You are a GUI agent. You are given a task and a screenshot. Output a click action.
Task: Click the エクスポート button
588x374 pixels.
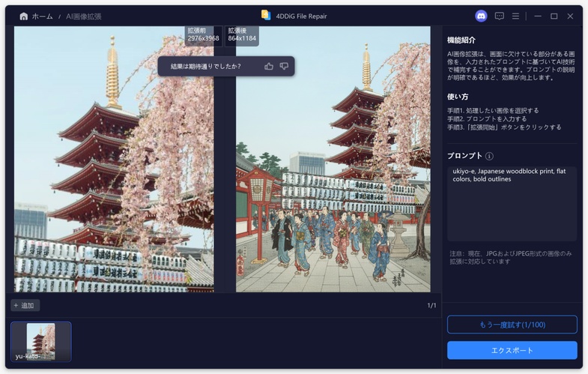[x=512, y=350]
